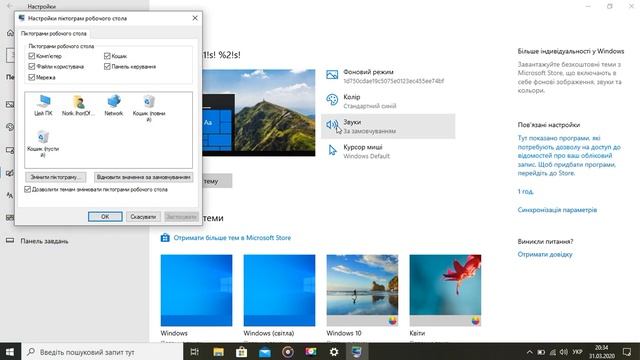Open the round media app on taskbar
The image size is (640, 360).
pyautogui.click(x=288, y=352)
